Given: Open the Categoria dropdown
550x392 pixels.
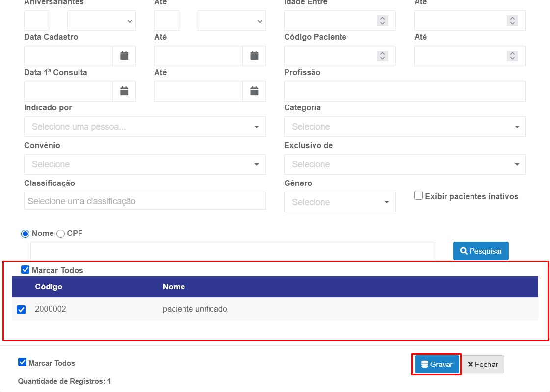Looking at the screenshot, I should [405, 127].
